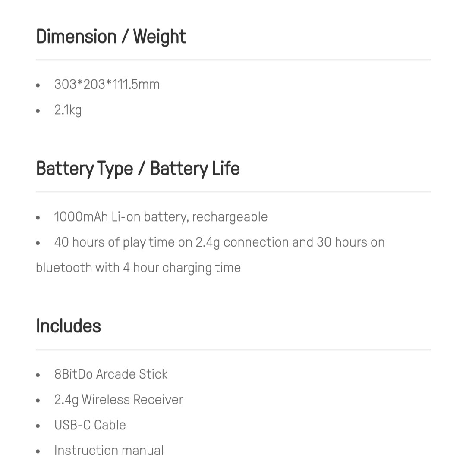
Task: Click the bullet before 2.4g Wireless Receiver
Action: [x=38, y=401]
